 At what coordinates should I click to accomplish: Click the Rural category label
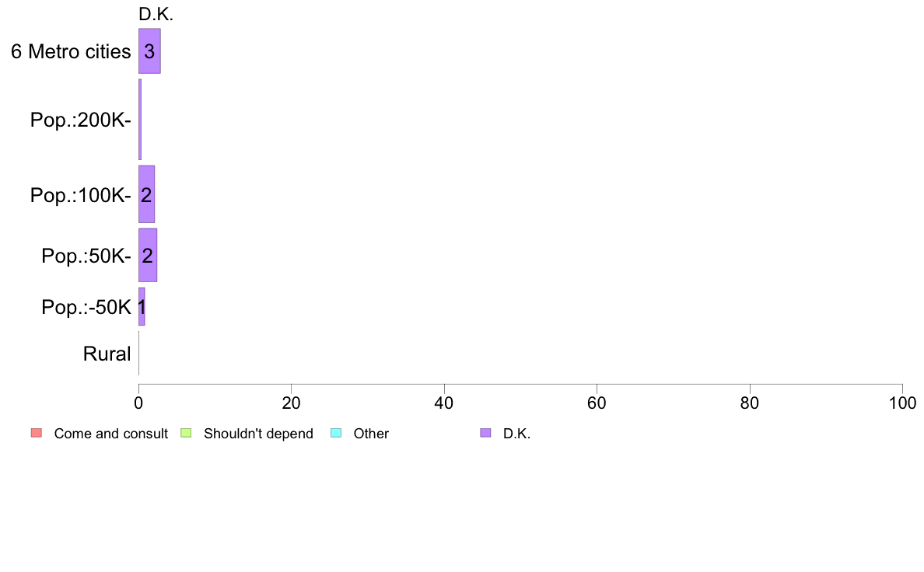click(107, 354)
